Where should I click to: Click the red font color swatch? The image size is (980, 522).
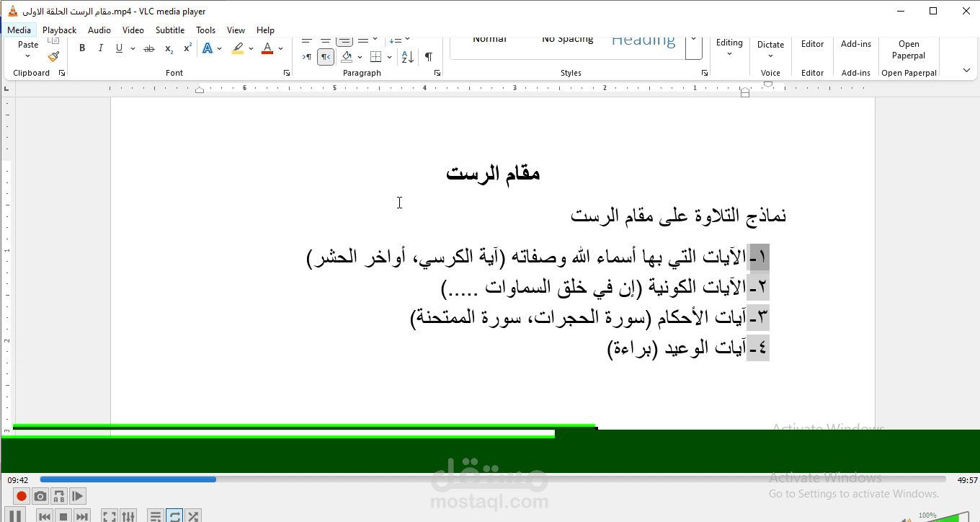pyautogui.click(x=267, y=48)
